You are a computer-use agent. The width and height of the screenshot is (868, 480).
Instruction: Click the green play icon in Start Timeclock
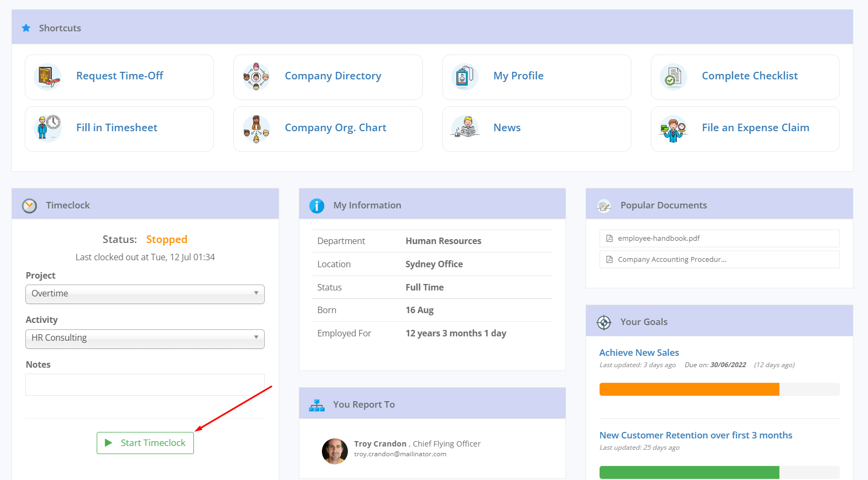(x=109, y=443)
